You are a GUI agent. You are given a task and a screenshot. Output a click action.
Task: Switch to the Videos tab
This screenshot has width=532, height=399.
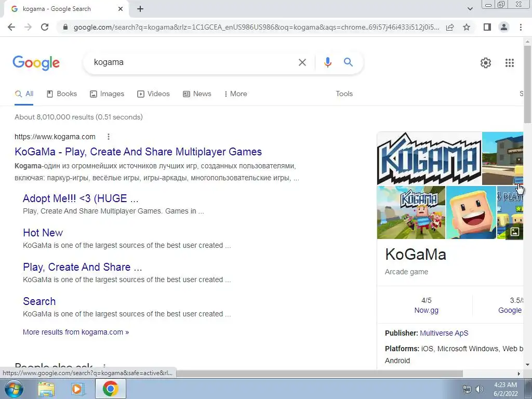(x=153, y=94)
